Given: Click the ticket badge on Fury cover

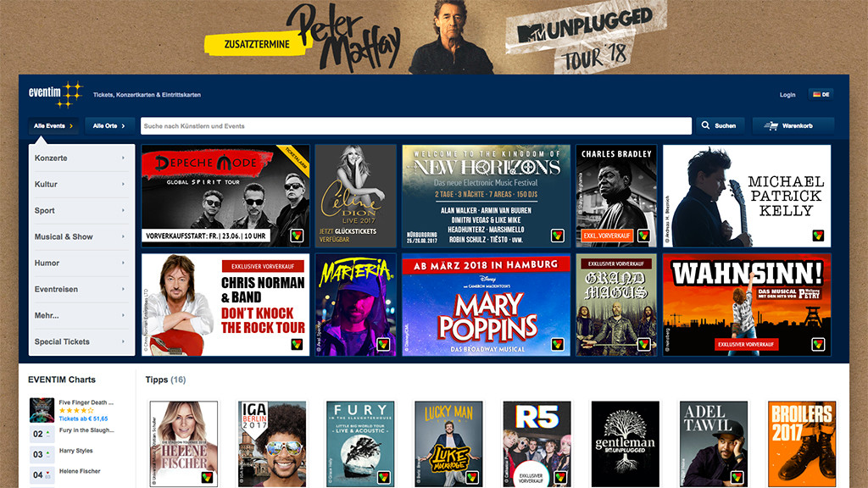Looking at the screenshot, I should [x=384, y=477].
